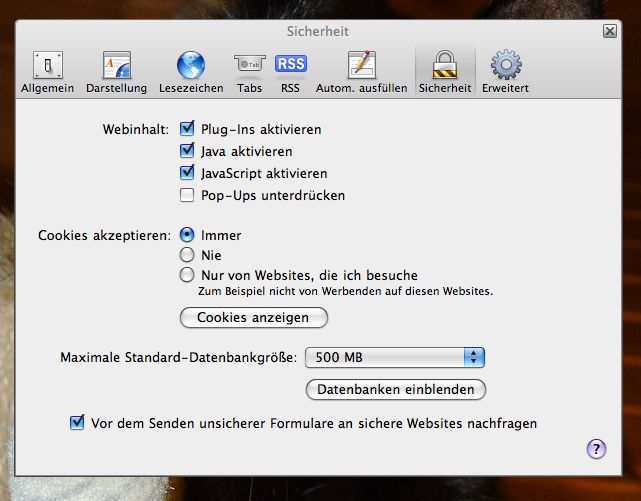Viewport: 641px width, 501px height.
Task: Choose the Nie cookies radio button
Action: click(x=187, y=255)
